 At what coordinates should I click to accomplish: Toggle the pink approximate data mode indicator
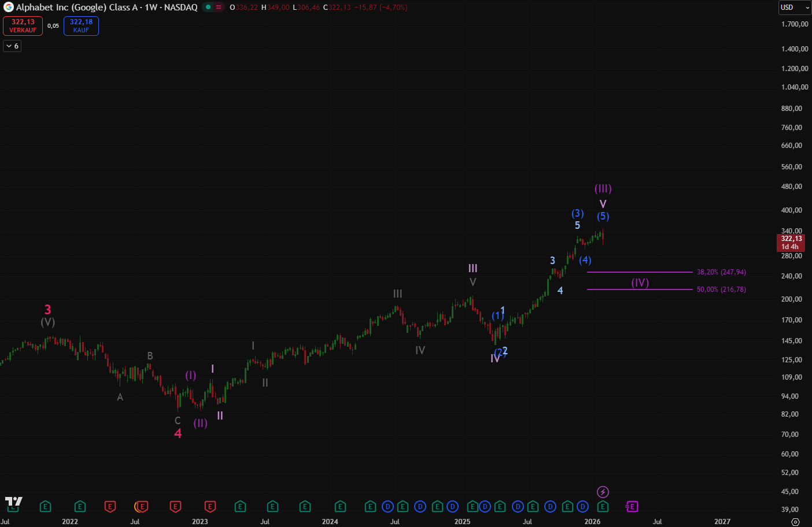click(219, 8)
